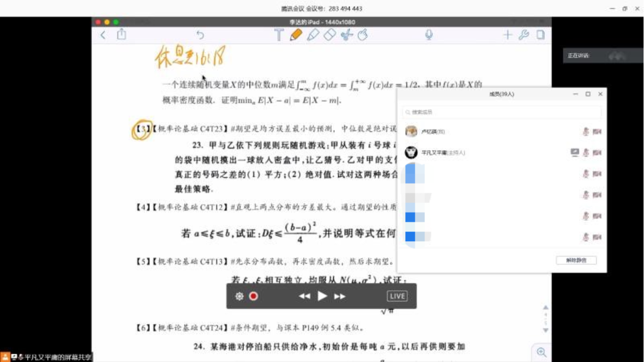644x362 pixels.
Task: Select the Scissors cut tool
Action: point(346,35)
